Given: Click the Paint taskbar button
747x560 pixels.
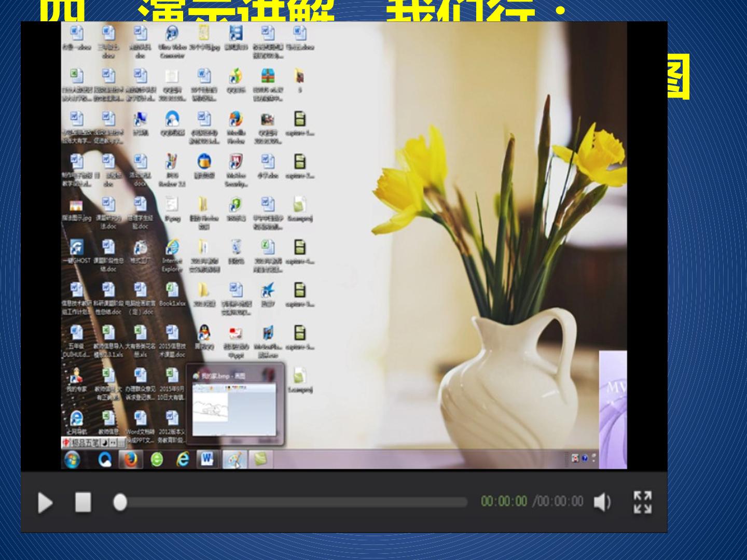Looking at the screenshot, I should pos(234,459).
